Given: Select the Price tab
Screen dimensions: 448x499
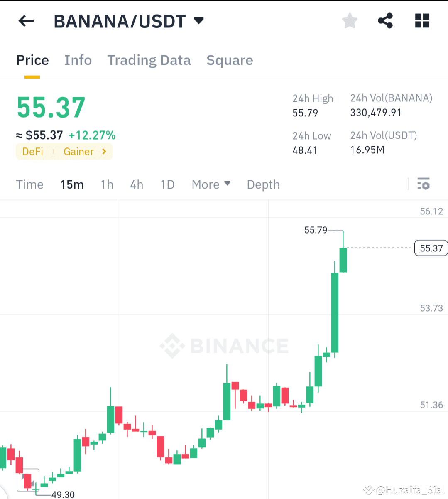Looking at the screenshot, I should point(32,60).
